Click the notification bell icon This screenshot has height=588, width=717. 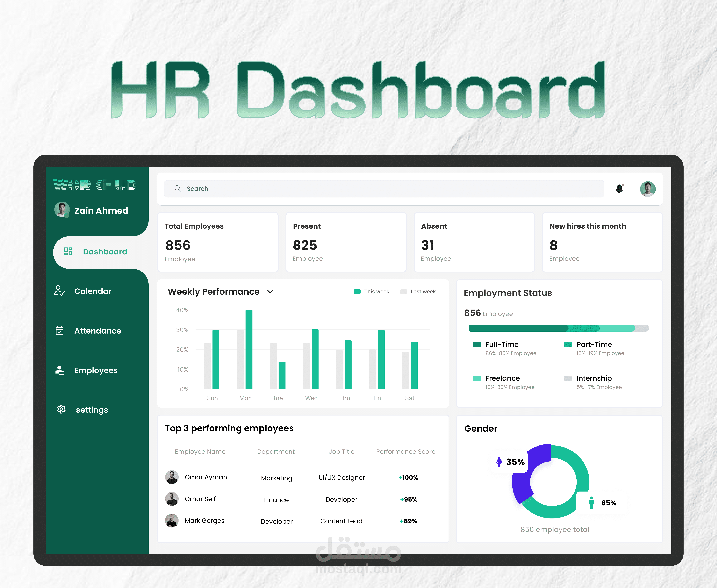(619, 189)
